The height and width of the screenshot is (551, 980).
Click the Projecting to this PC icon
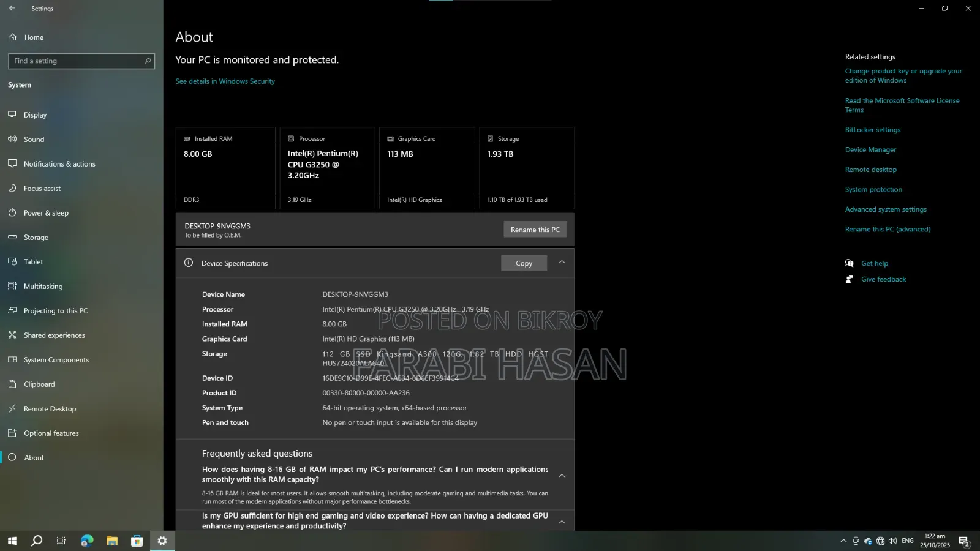point(12,310)
